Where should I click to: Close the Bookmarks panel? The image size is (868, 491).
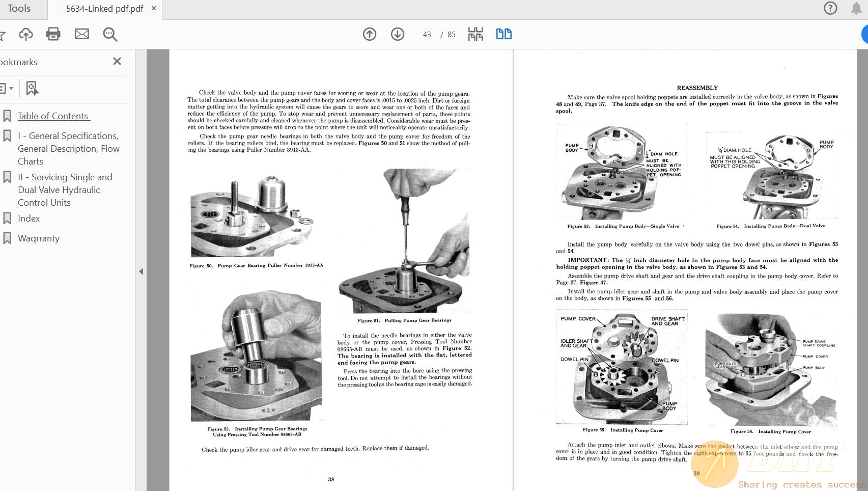tap(117, 61)
